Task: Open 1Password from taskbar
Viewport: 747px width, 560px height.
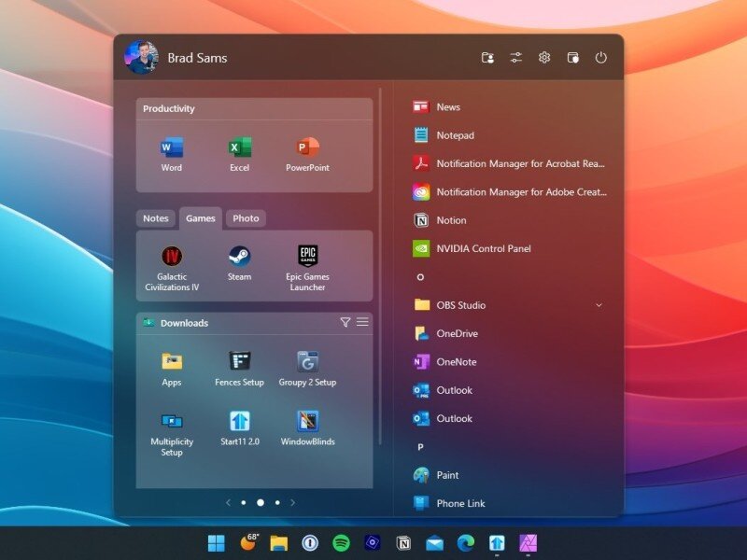Action: (310, 543)
